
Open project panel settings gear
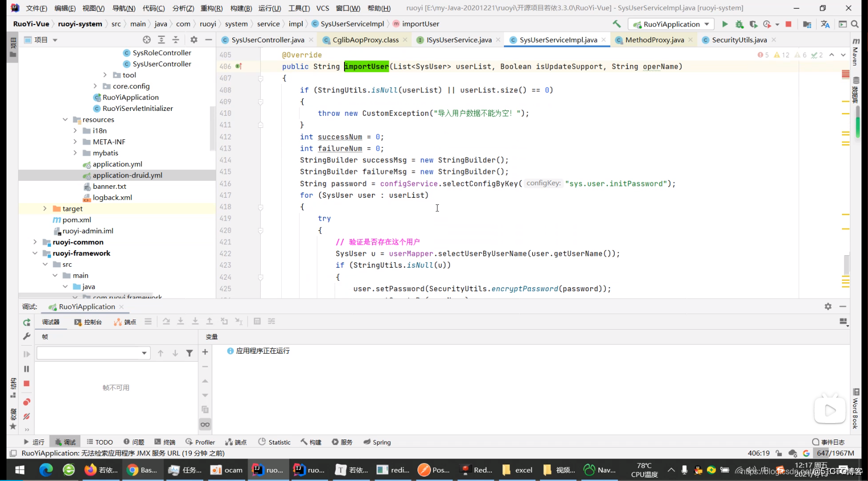tap(194, 39)
